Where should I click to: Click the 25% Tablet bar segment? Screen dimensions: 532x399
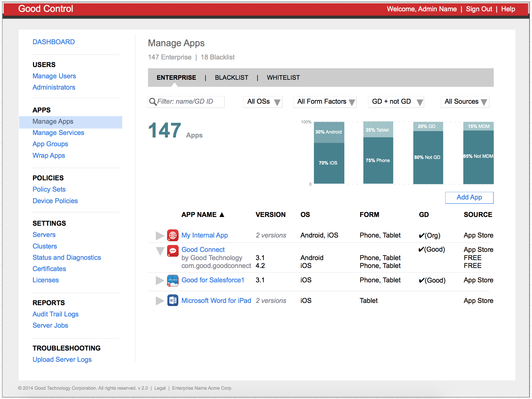pos(378,130)
